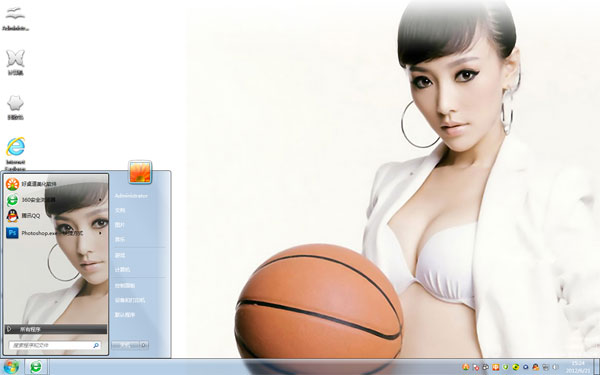The width and height of the screenshot is (600, 375).
Task: Open 图片 in Start menu
Action: [120, 225]
